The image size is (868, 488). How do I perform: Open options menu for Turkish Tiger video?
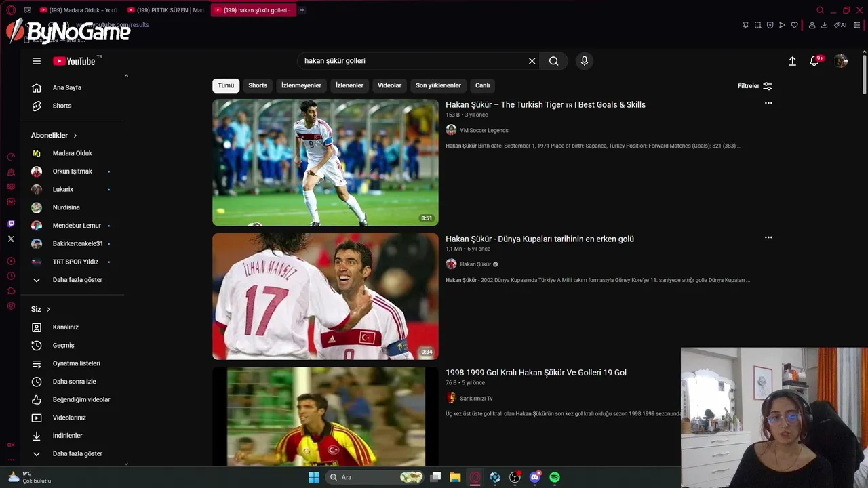point(768,103)
